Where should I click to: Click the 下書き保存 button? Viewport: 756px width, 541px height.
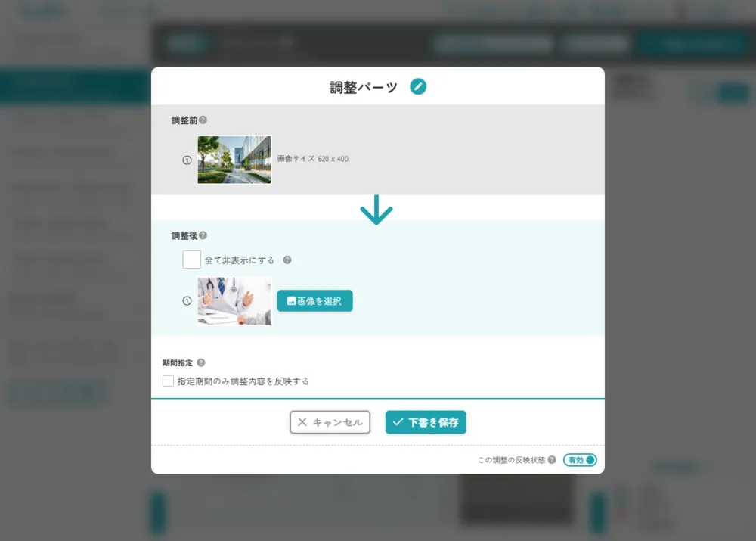[426, 422]
